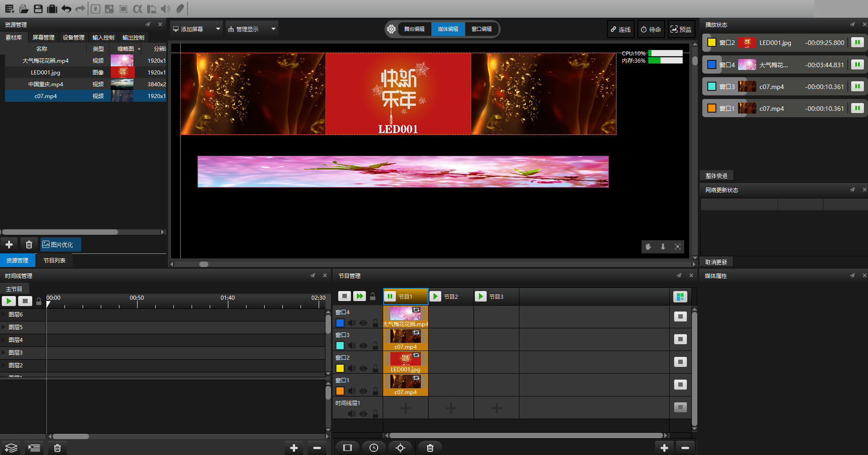
Task: Toggle visibility eye for 窗口4
Action: tap(363, 323)
